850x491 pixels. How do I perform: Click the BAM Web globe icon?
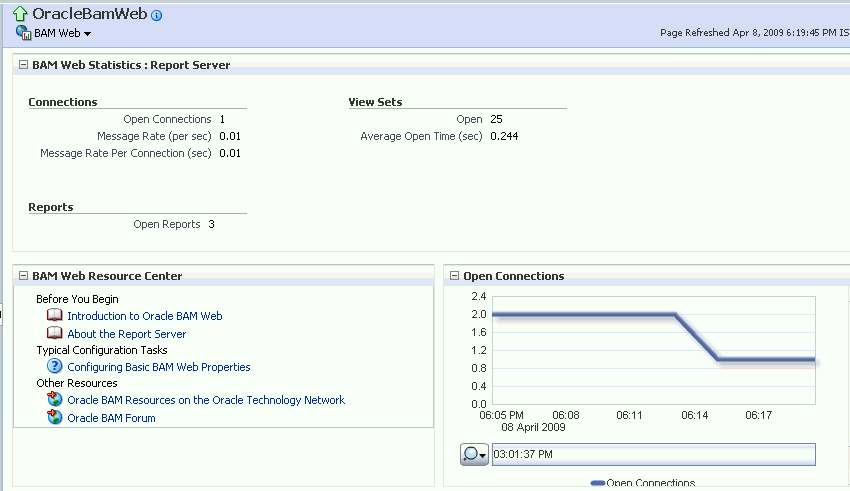click(23, 33)
